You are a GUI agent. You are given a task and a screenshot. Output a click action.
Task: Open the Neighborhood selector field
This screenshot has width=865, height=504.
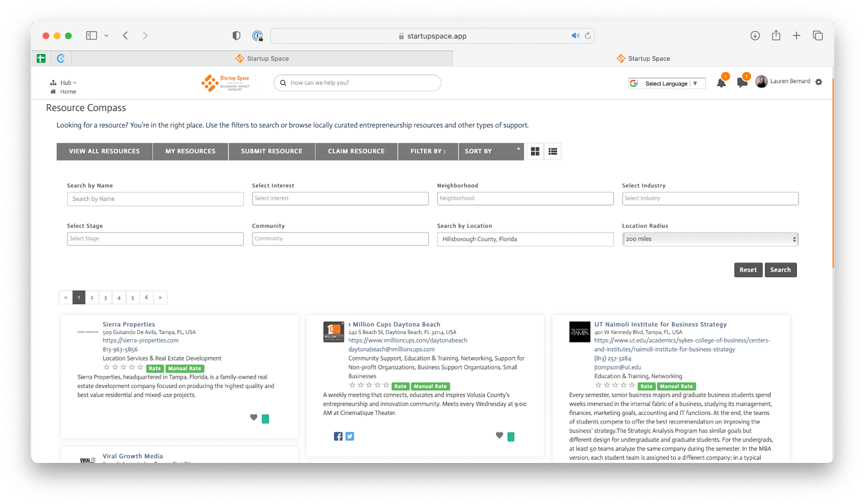pyautogui.click(x=525, y=198)
